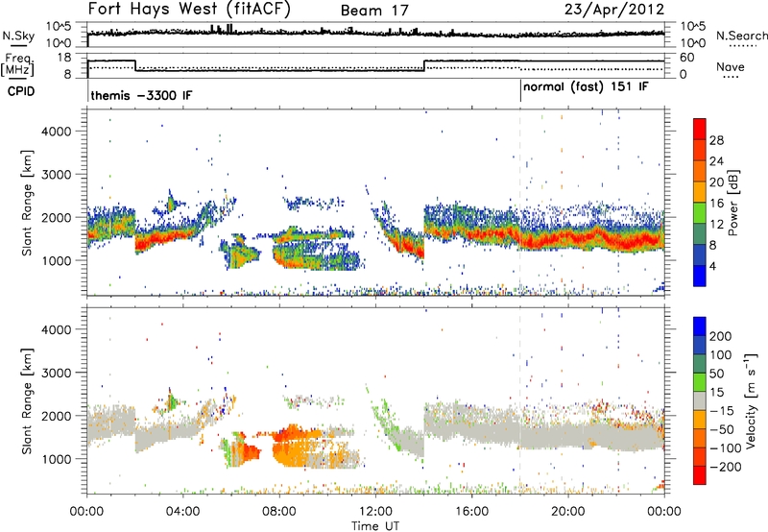The width and height of the screenshot is (768, 532).
Task: Click the grey band of the velocity colorbar
Action: point(700,400)
